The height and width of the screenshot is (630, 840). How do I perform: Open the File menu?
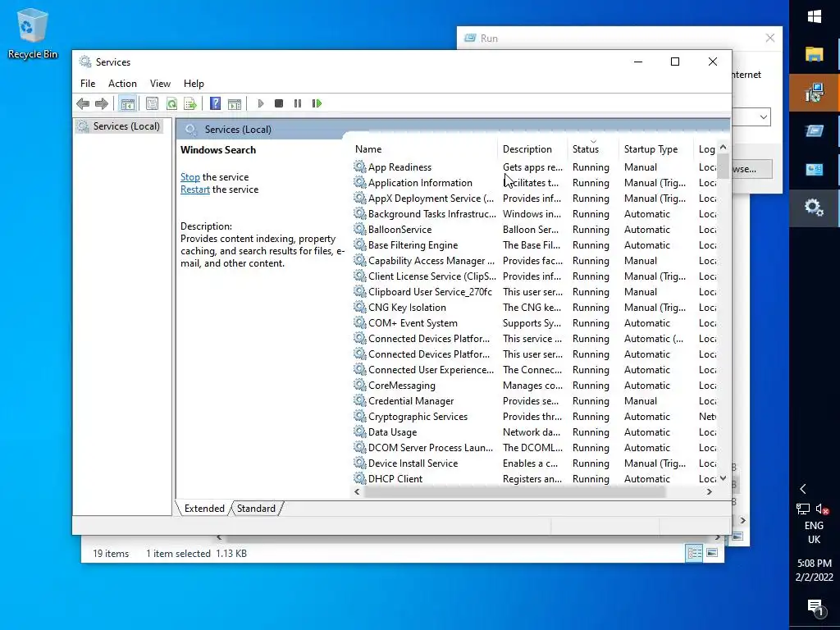88,84
